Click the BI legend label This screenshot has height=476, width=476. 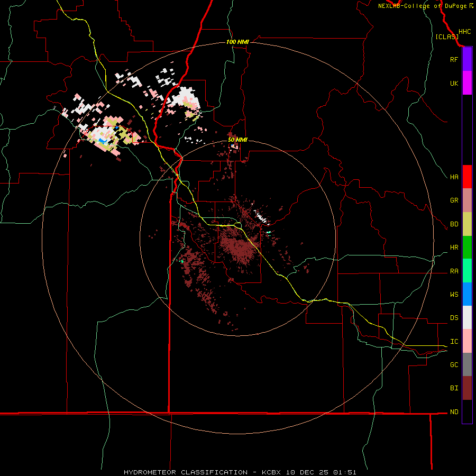pos(454,388)
